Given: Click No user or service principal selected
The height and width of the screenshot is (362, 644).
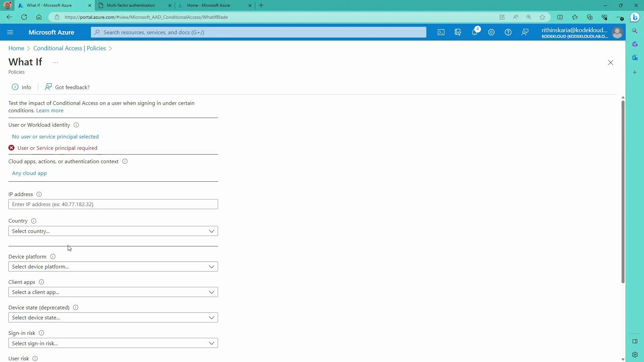Looking at the screenshot, I should click(x=55, y=136).
